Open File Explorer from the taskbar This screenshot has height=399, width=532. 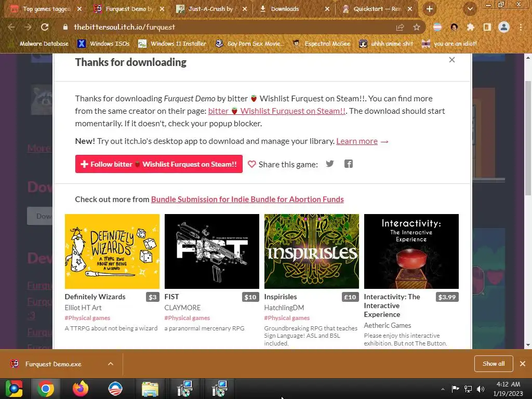coord(150,389)
